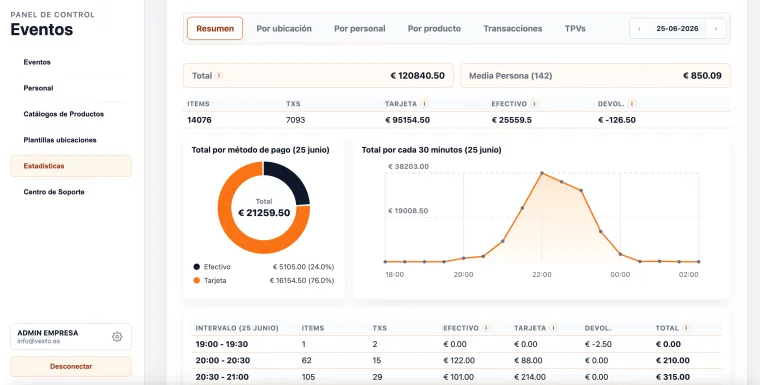Click the 19:00 - 19:30 interval row label
The image size is (760, 385).
(222, 344)
